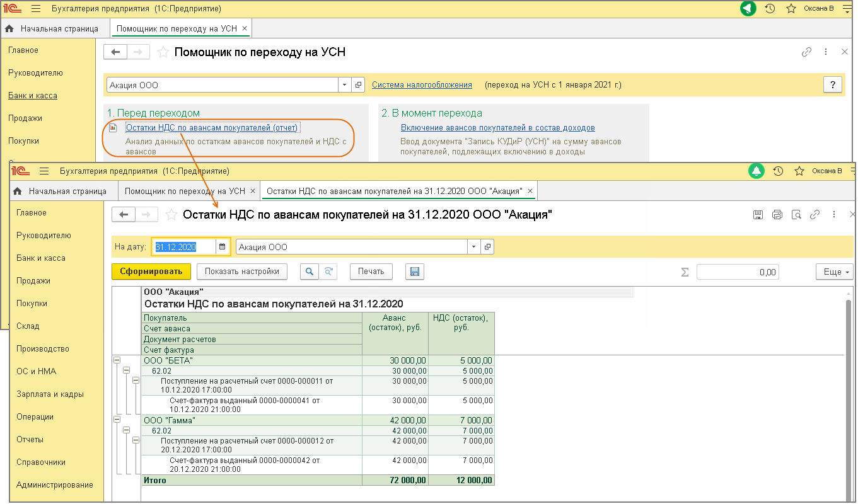The height and width of the screenshot is (504, 858).
Task: Click the find next toolbar icon
Action: pos(328,272)
